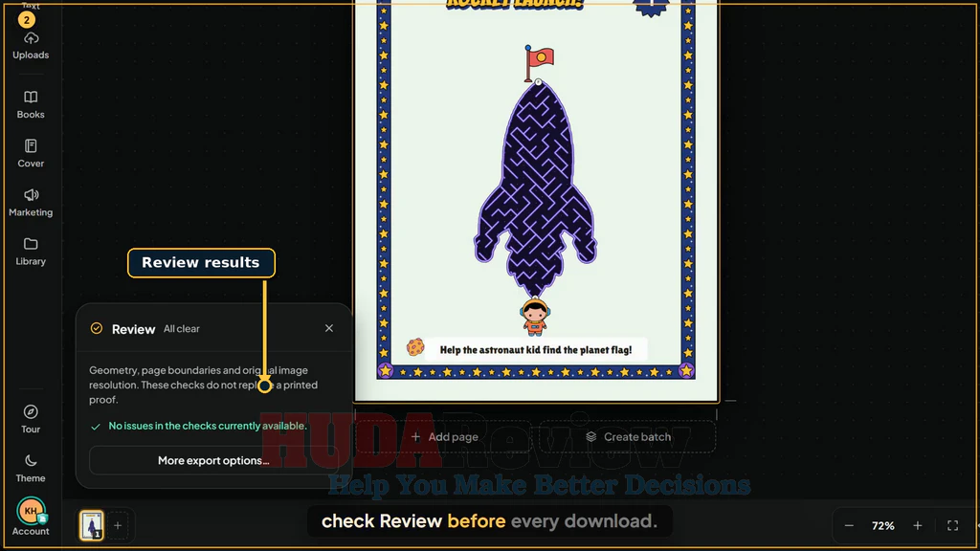This screenshot has height=551, width=980.
Task: Add new page with plus beside thumbnail
Action: (118, 525)
